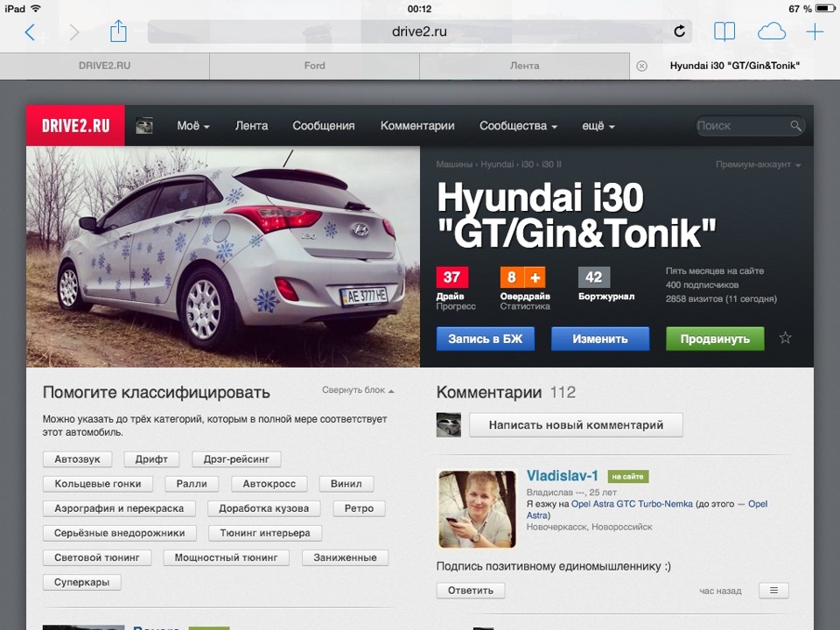This screenshot has width=840, height=630.
Task: Click Hyundai breadcrumb link
Action: click(x=497, y=164)
